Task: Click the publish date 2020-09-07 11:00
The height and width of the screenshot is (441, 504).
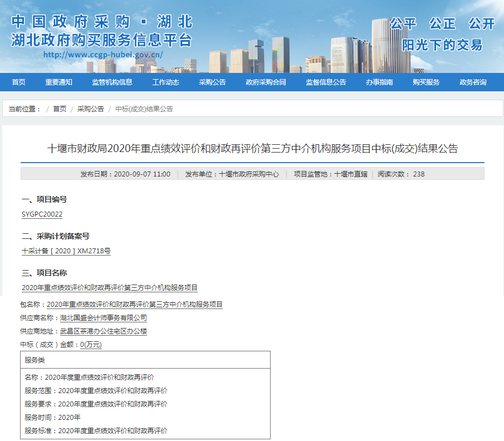Action: click(x=142, y=174)
